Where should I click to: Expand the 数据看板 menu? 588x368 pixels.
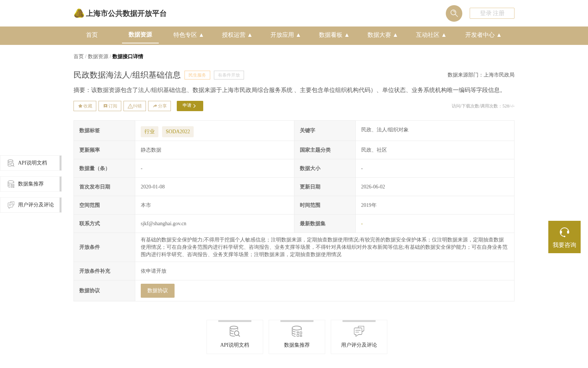(x=334, y=35)
